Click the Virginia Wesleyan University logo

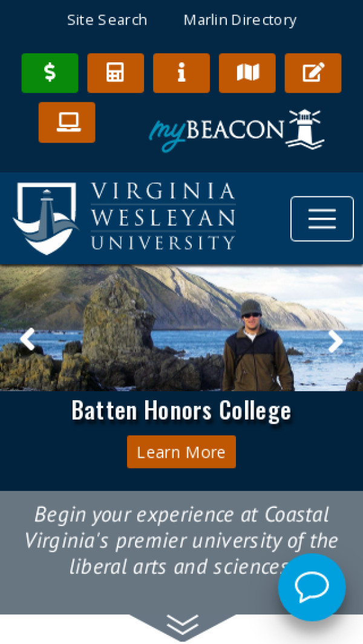click(124, 218)
